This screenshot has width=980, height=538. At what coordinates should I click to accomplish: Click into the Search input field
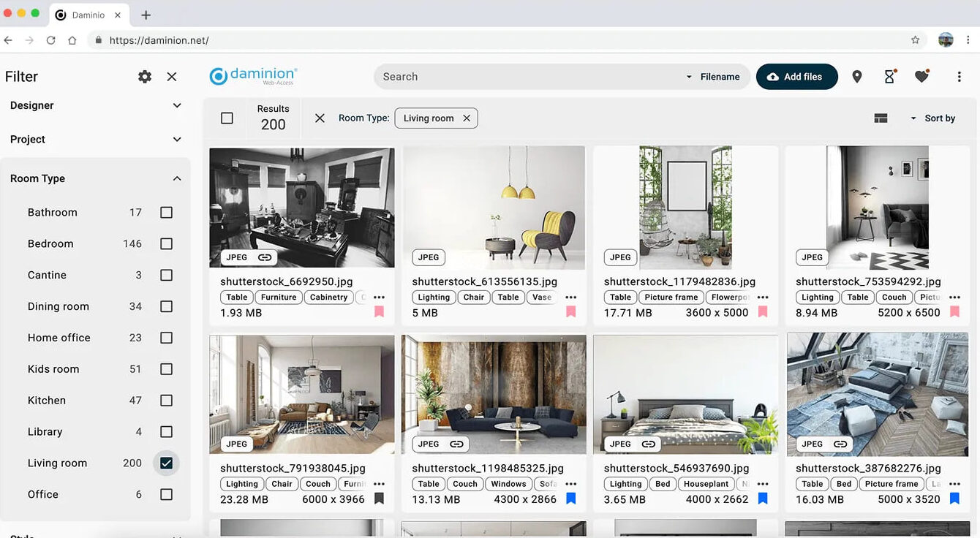[x=527, y=77]
